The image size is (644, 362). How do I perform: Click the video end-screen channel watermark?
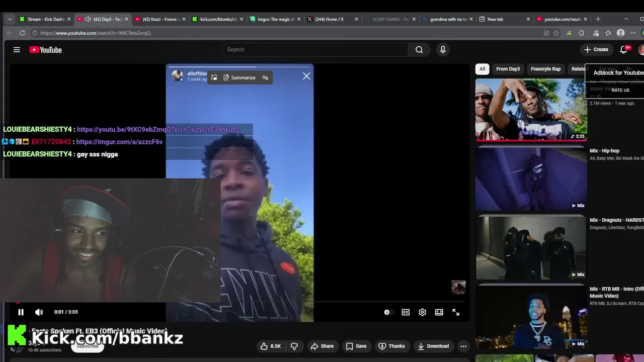coord(458,287)
